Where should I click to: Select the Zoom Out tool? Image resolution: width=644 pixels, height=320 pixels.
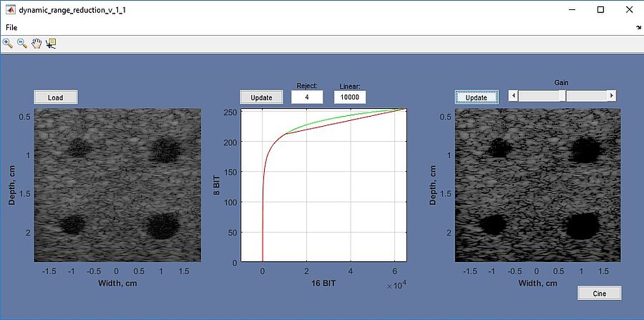(x=22, y=43)
